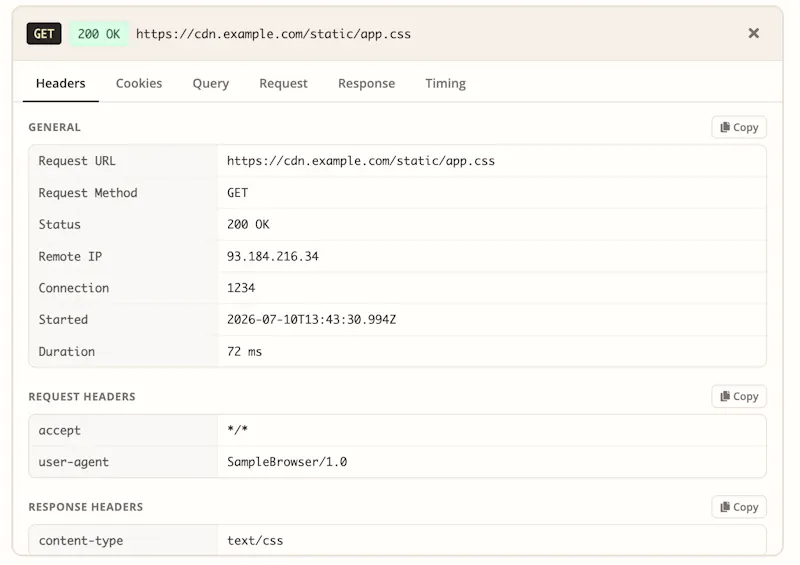Click the URL in the title bar
800x565 pixels.
(273, 34)
